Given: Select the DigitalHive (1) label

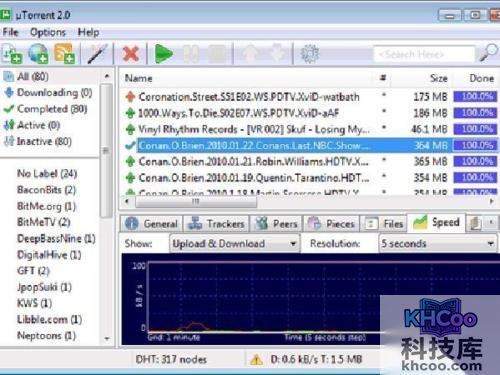Looking at the screenshot, I should 49,255.
